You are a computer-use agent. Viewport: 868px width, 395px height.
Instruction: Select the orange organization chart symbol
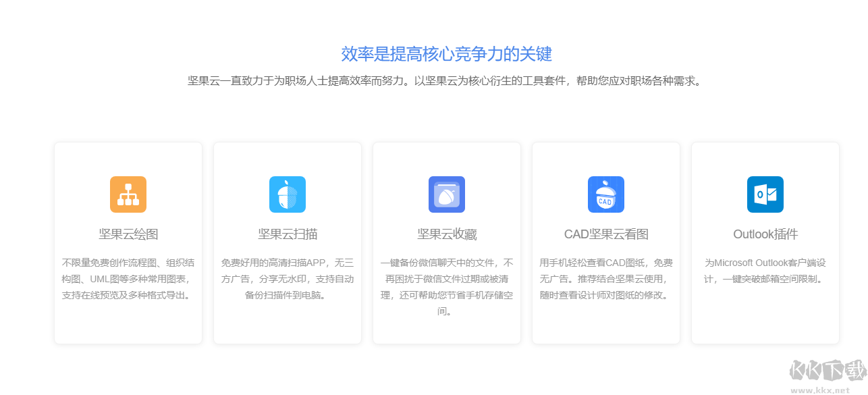click(x=128, y=194)
